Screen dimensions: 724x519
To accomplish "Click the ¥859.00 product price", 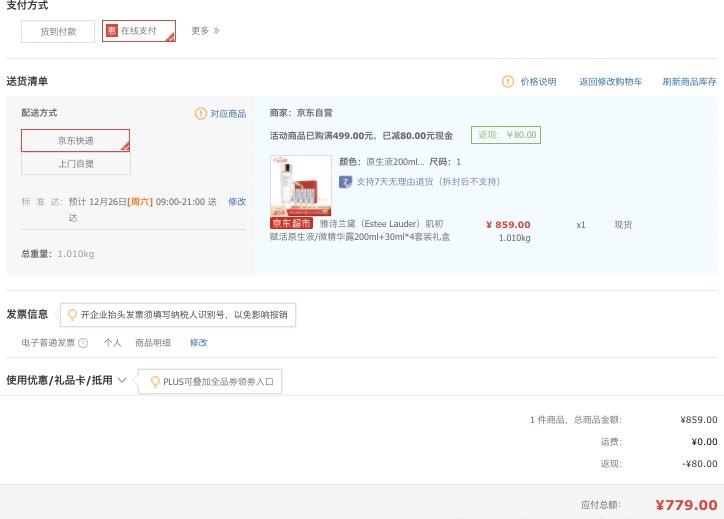I will coord(508,225).
